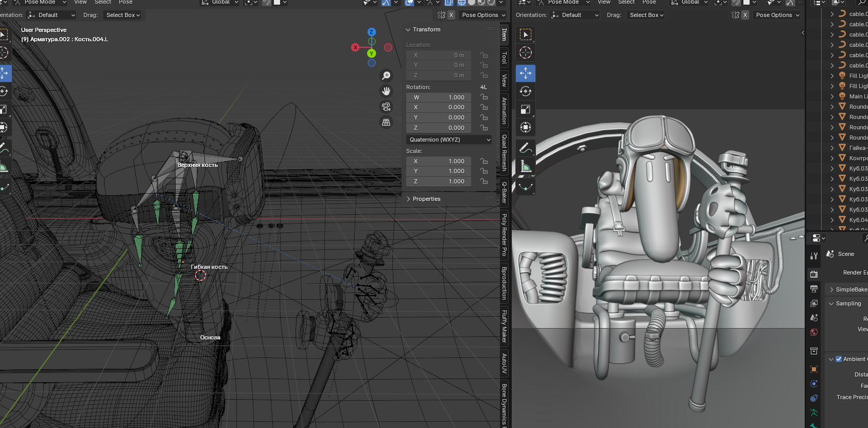The width and height of the screenshot is (868, 428).
Task: Switch to the Animation sidebar tab
Action: pos(505,111)
